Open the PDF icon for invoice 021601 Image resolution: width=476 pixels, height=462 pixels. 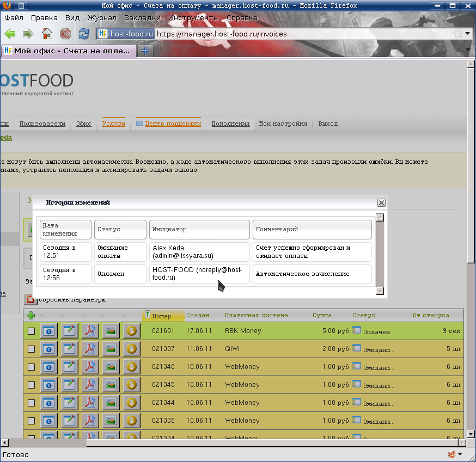90,331
